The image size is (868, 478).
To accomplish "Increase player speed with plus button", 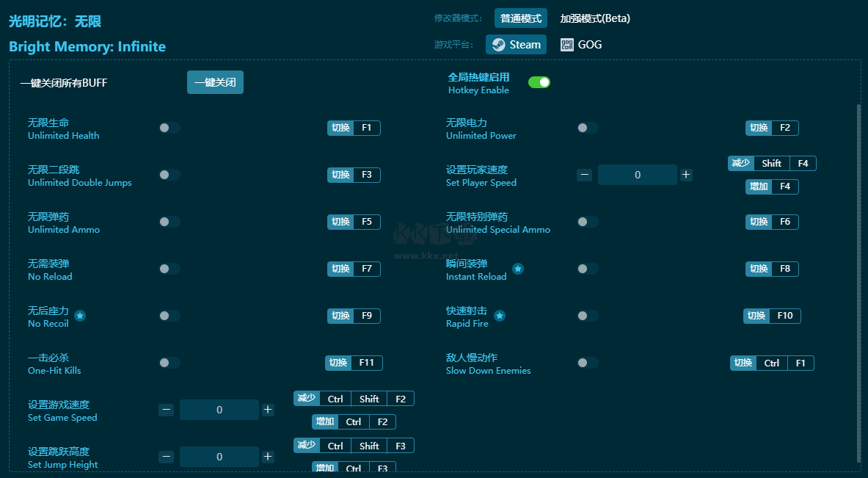I will (x=686, y=175).
